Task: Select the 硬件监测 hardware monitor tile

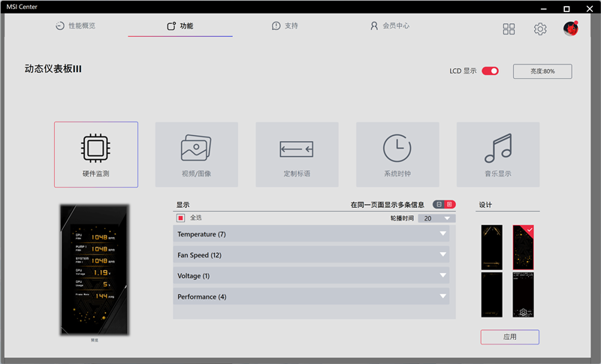Action: tap(96, 155)
